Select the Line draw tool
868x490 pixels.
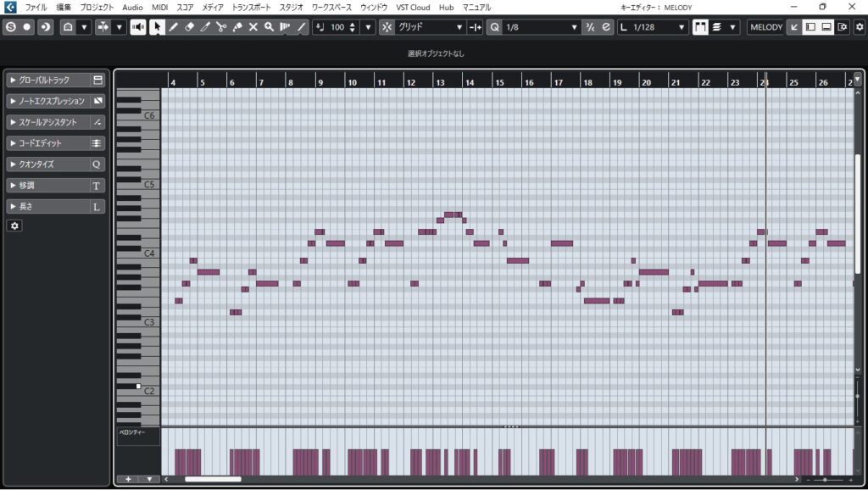pyautogui.click(x=301, y=27)
